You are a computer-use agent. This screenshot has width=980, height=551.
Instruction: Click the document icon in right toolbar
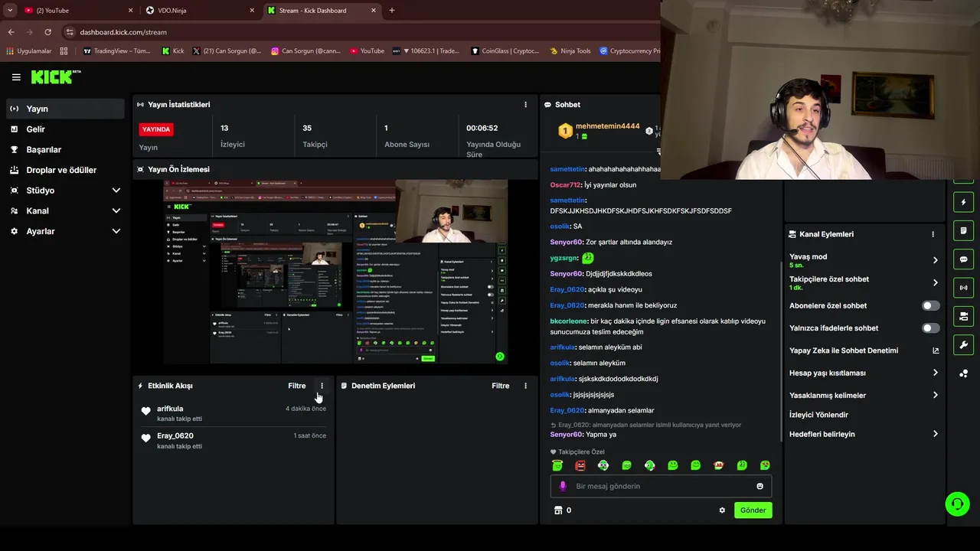(x=963, y=230)
